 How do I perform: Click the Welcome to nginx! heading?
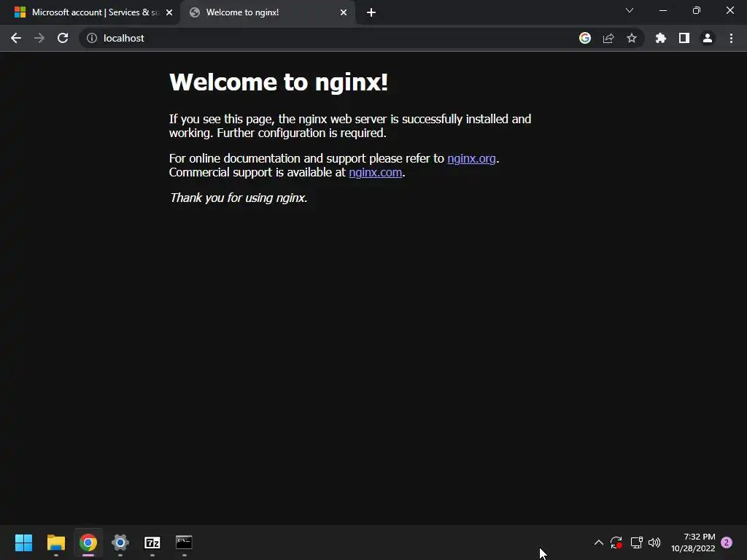279,82
